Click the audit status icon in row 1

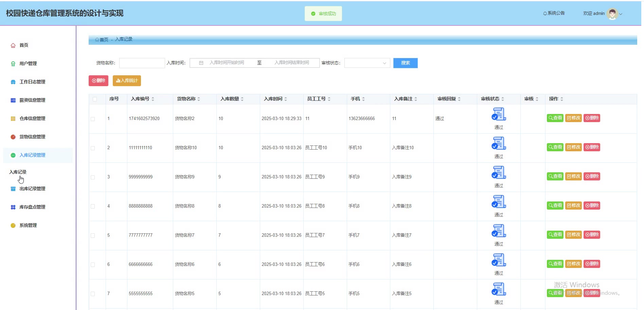point(499,114)
